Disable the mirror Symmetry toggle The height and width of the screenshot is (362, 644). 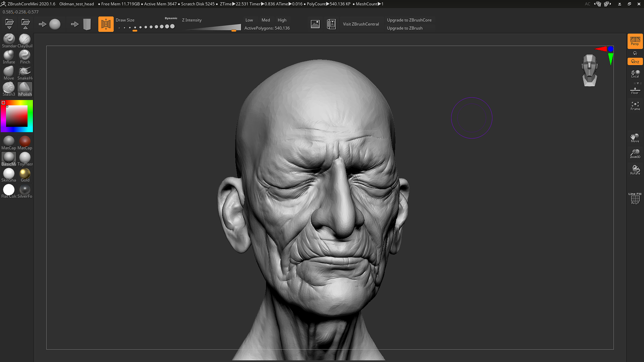click(x=106, y=24)
